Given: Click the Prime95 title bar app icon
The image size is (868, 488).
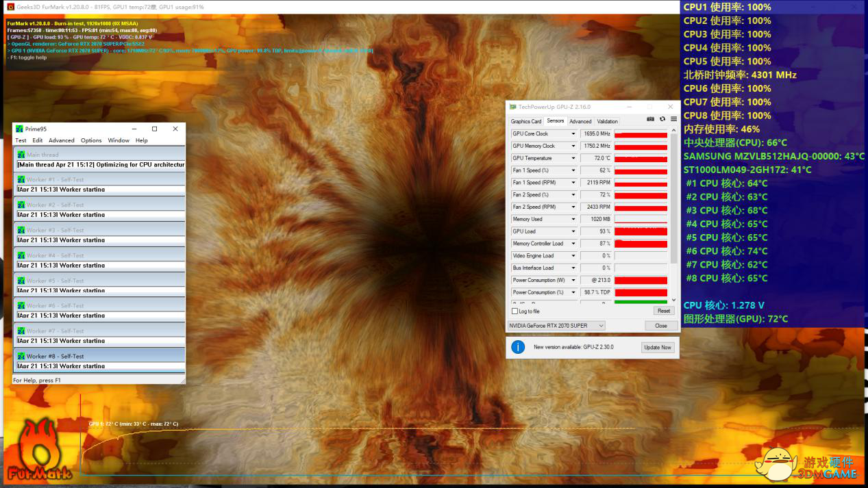Looking at the screenshot, I should point(19,129).
